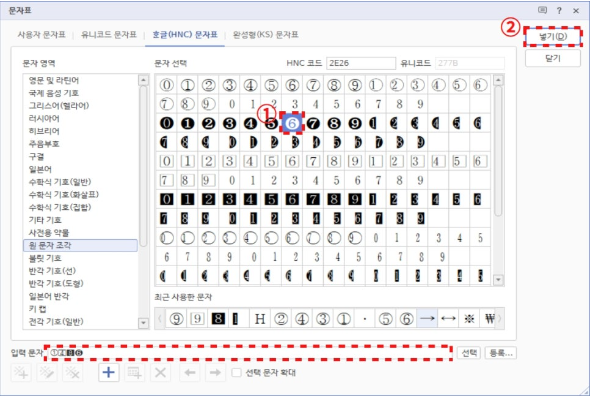This screenshot has height=397, width=590.
Task: Select 영문 및 라틴어 category
Action: click(x=53, y=80)
